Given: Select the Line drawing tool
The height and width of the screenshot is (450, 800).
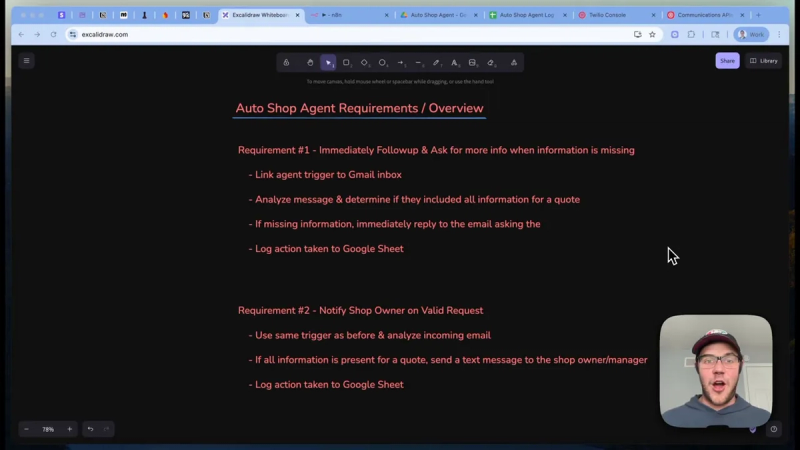Looking at the screenshot, I should 418,63.
